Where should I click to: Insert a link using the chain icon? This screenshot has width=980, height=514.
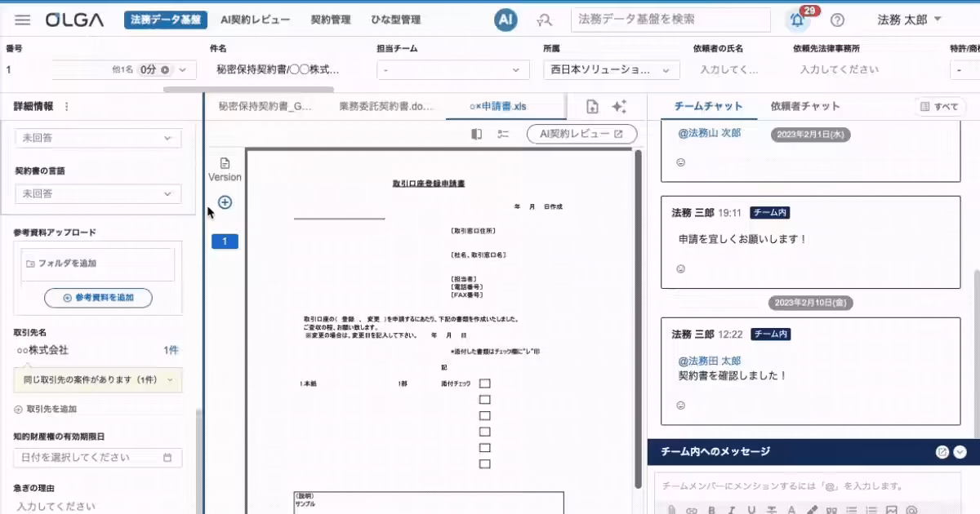click(x=690, y=509)
